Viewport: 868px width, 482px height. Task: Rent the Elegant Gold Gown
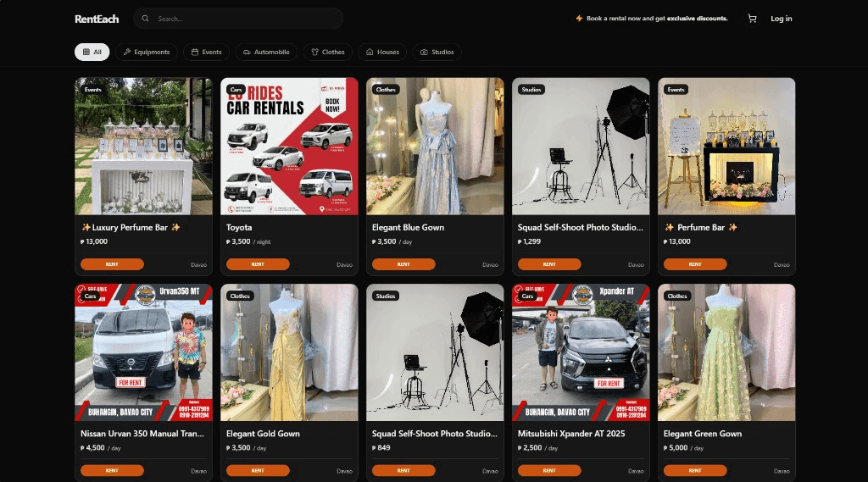pos(258,470)
